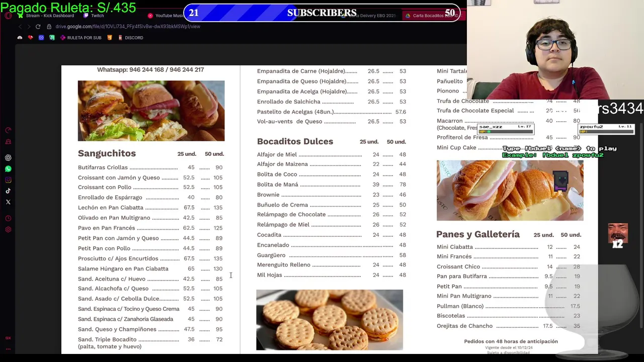
Task: Select the Pavo en Pan Francés row
Action: [x=150, y=228]
